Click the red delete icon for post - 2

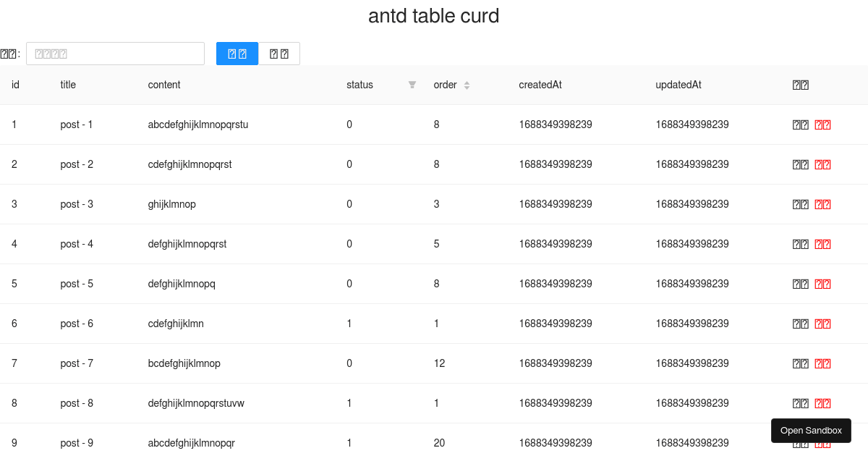[822, 164]
